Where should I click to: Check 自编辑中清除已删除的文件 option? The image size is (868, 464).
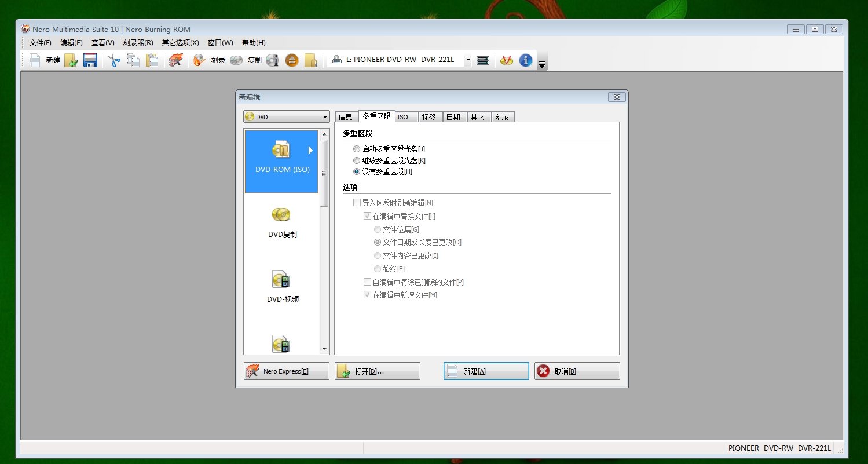tap(367, 282)
